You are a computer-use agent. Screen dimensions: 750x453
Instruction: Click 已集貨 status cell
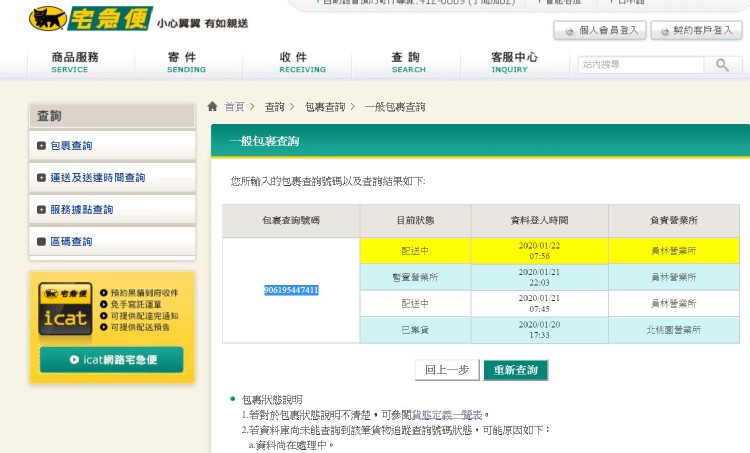(415, 330)
